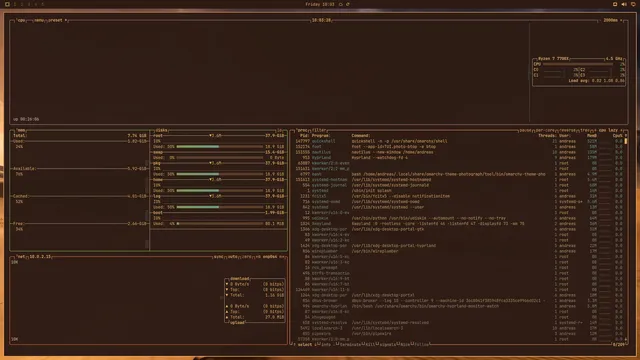Select the xdg-desktop-portal-gtk process row
The image size is (640, 360).
tap(458, 229)
